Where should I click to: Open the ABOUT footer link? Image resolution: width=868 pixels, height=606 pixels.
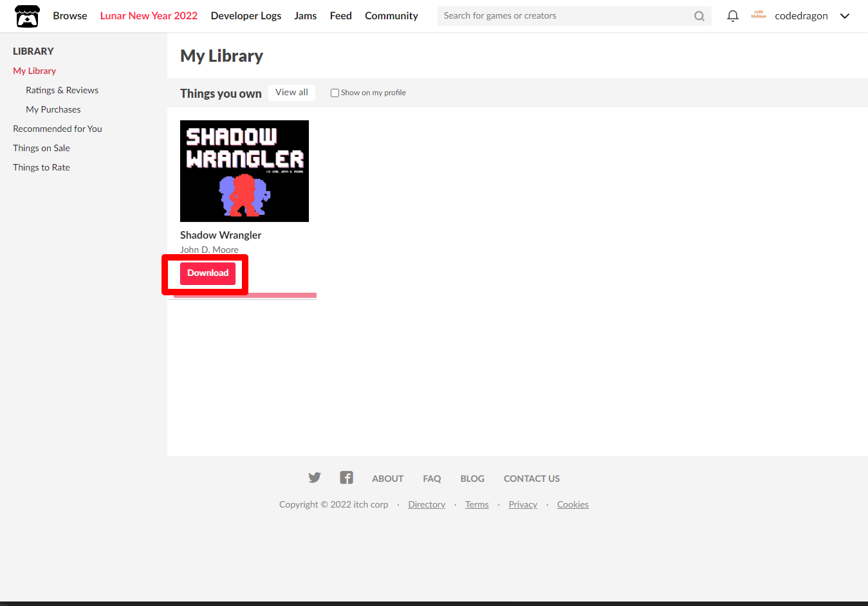point(387,479)
